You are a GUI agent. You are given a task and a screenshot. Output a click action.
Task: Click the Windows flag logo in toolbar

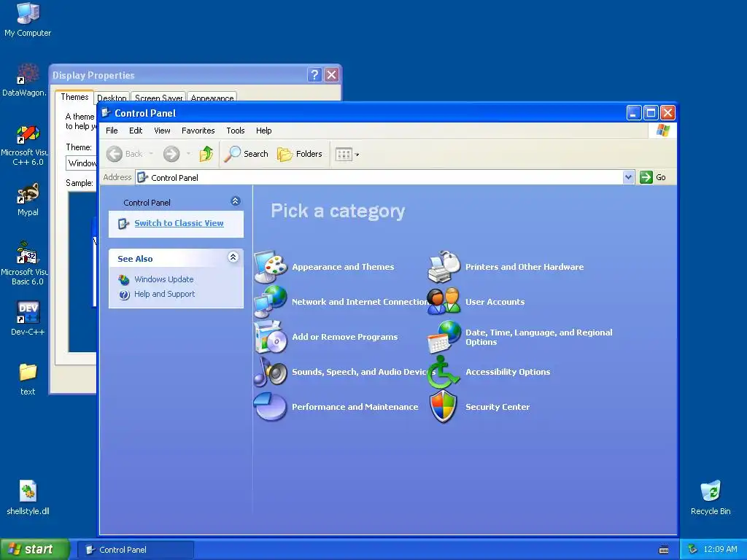coord(662,131)
